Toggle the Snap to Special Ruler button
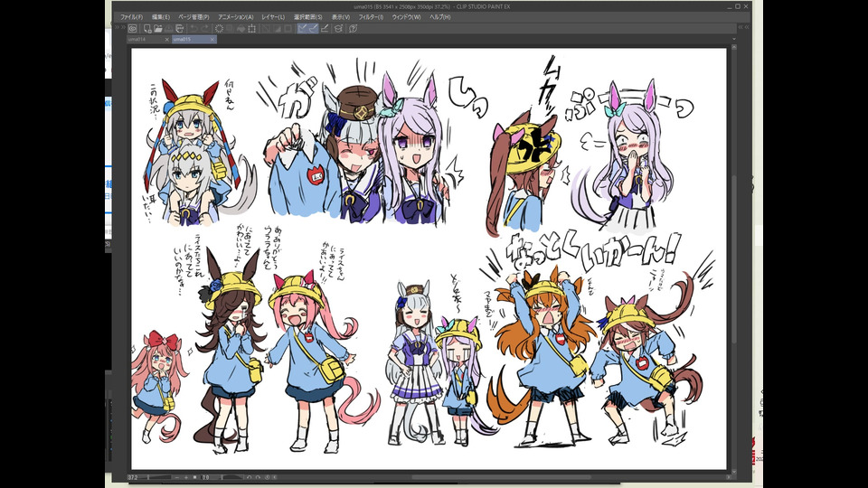The image size is (868, 488). pos(314,28)
